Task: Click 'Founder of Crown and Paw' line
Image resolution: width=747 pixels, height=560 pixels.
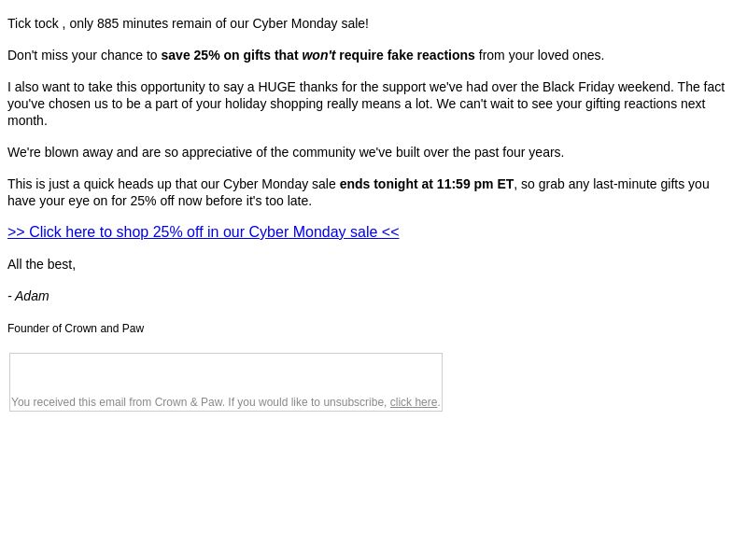Action: pyautogui.click(x=76, y=329)
